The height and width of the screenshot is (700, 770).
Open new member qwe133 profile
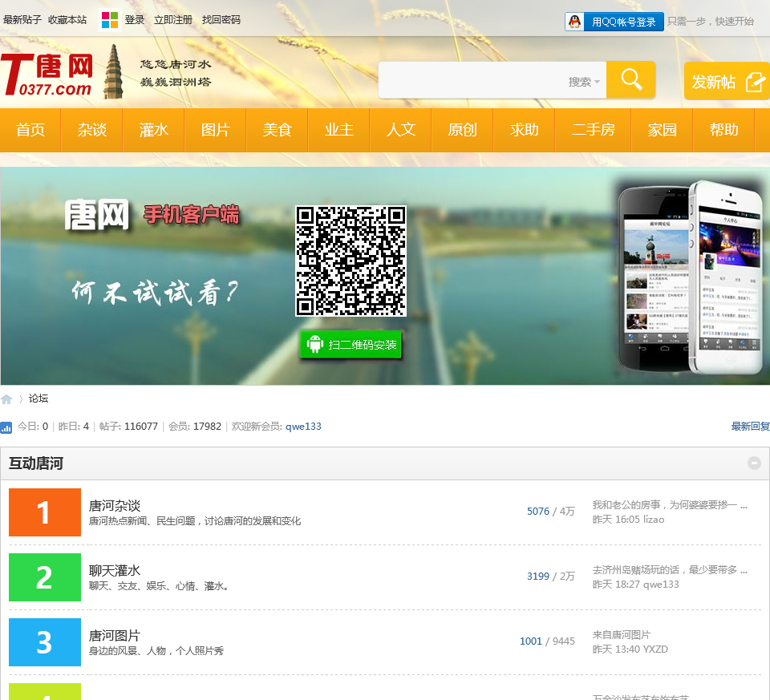tap(303, 427)
